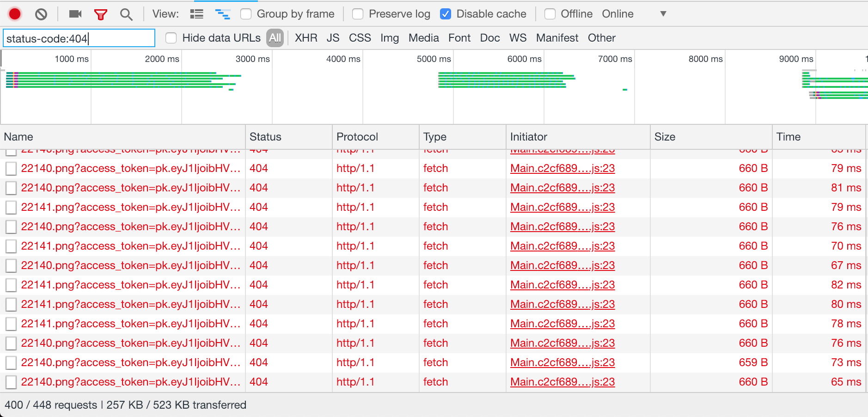Click the record network log button
Image resolution: width=868 pixels, height=417 pixels.
[14, 14]
